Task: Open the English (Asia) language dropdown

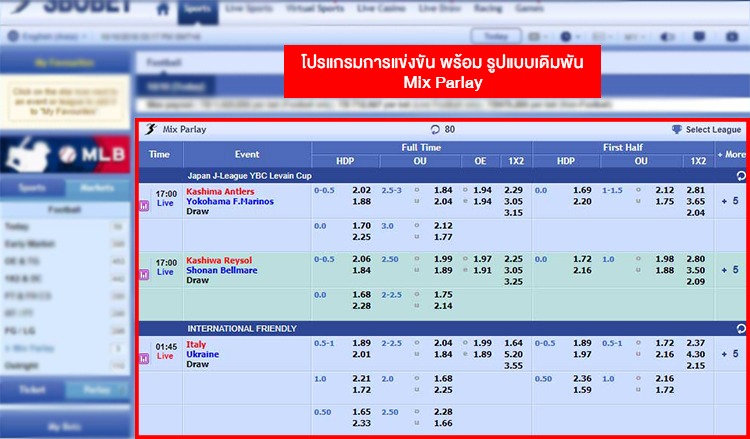Action: 48,36
